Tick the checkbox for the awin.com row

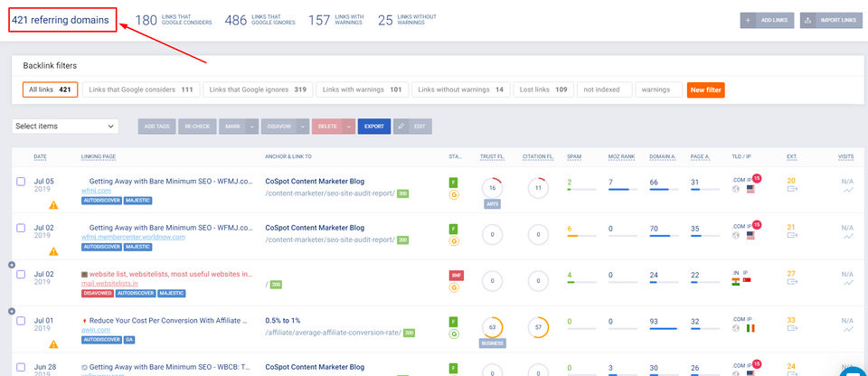pyautogui.click(x=21, y=321)
